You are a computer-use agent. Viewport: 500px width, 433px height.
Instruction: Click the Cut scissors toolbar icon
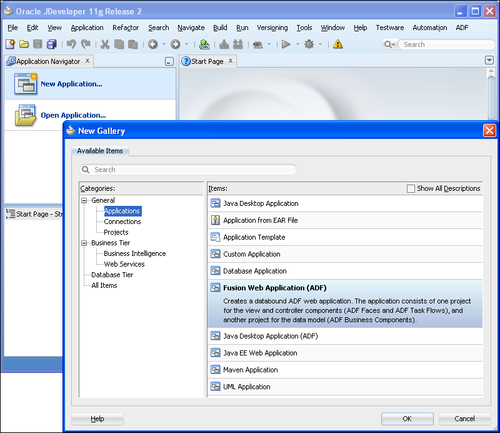click(x=105, y=44)
